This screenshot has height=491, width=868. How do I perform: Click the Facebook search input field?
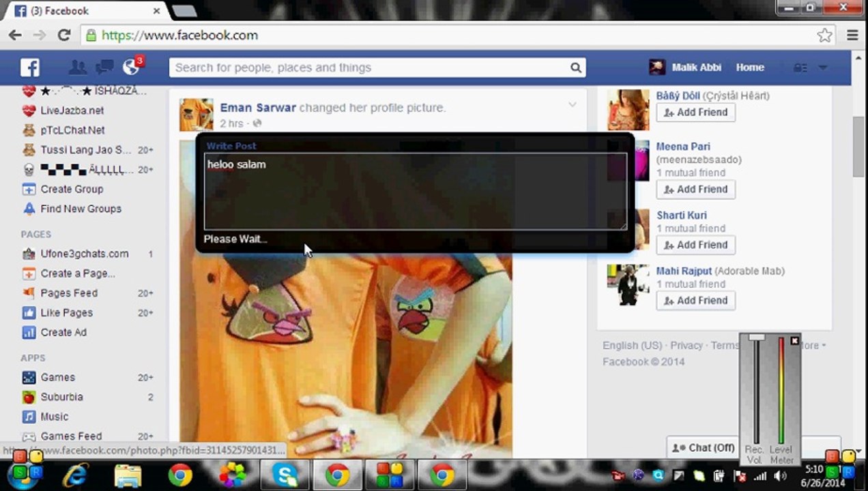(368, 68)
